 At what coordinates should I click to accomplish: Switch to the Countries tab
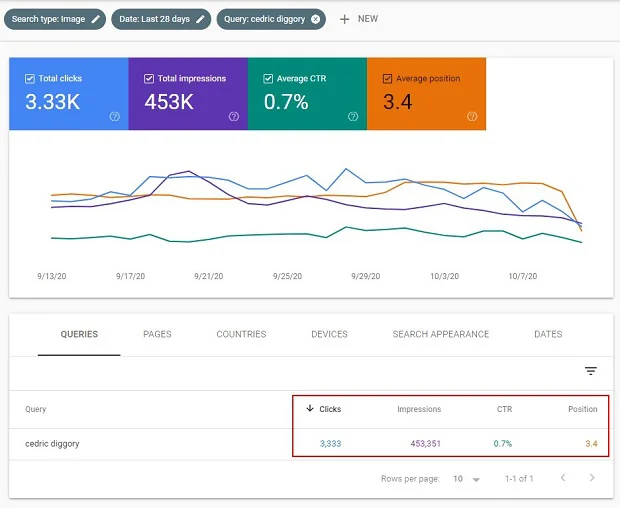coord(241,334)
